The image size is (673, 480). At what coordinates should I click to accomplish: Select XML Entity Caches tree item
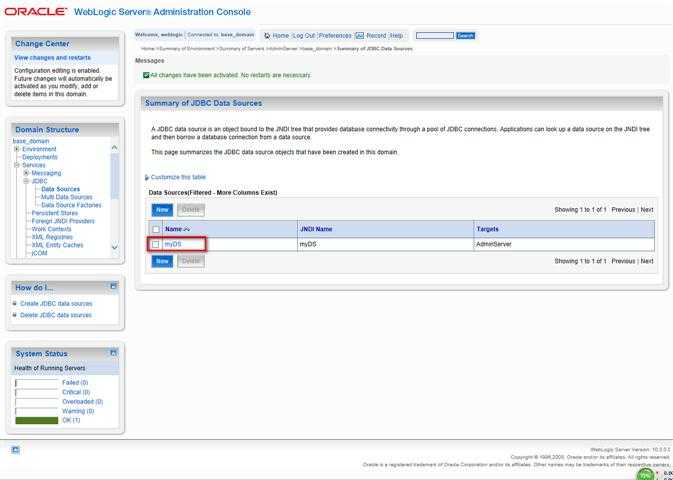click(x=58, y=245)
